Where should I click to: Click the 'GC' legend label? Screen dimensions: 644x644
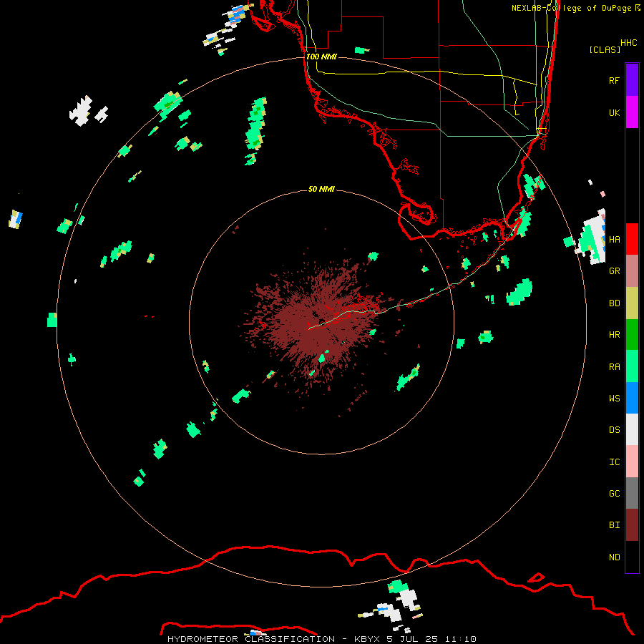click(614, 494)
